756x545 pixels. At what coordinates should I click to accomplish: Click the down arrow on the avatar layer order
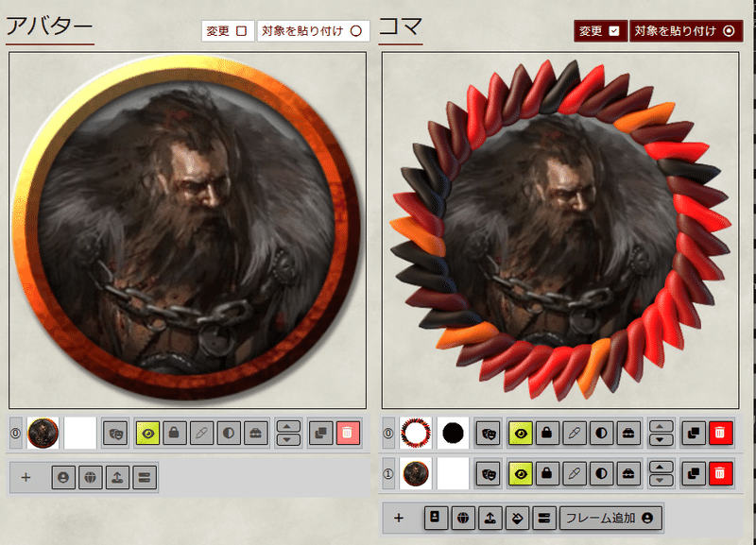287,439
